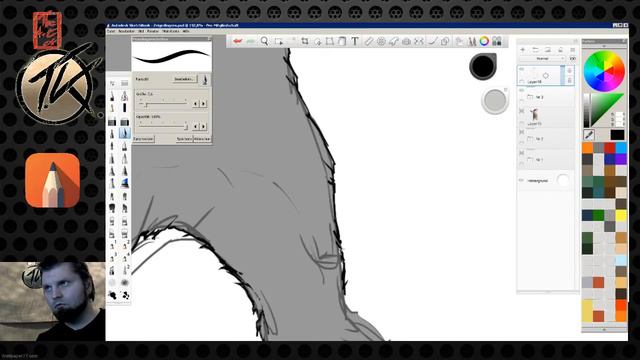The image size is (640, 360).
Task: Toggle visibility of group Nr 3
Action: tap(522, 90)
